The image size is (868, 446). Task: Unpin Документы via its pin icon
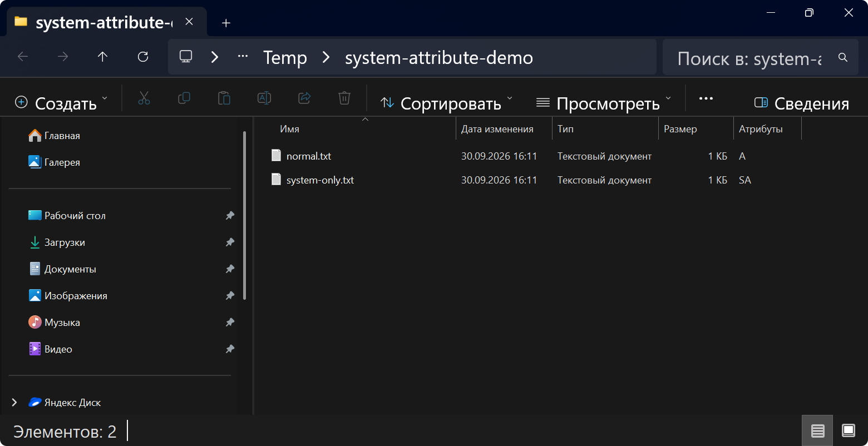point(230,269)
